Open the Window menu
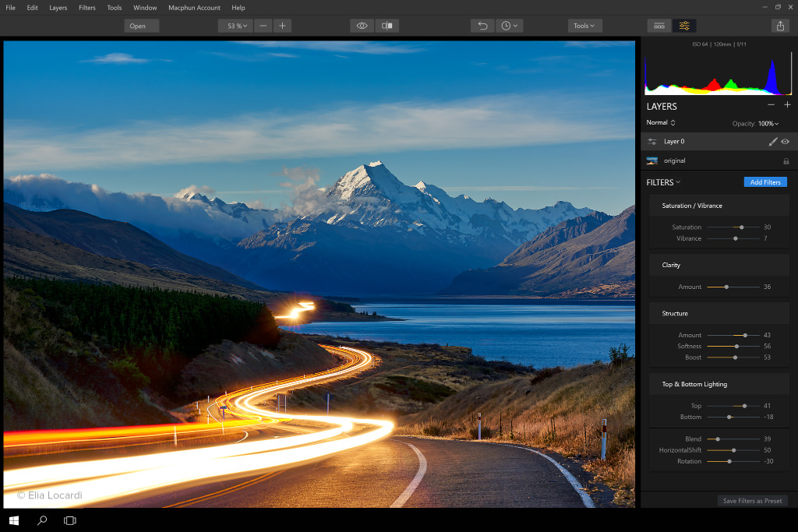This screenshot has height=532, width=798. [144, 8]
